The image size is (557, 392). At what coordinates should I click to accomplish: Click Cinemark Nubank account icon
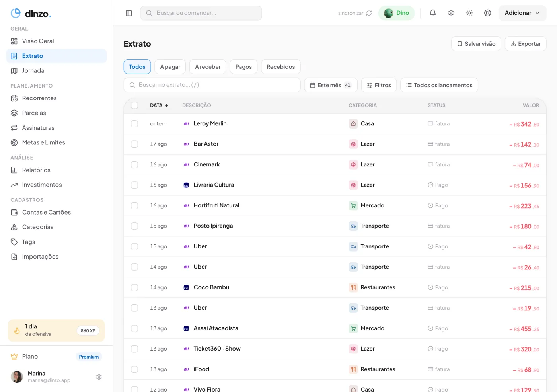[x=186, y=165]
